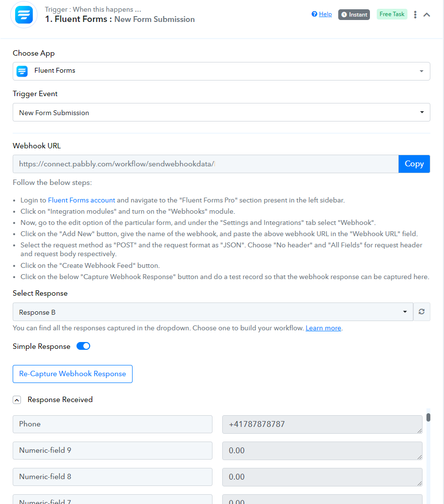The image size is (444, 504).
Task: Click the Free Task badge
Action: click(x=392, y=14)
